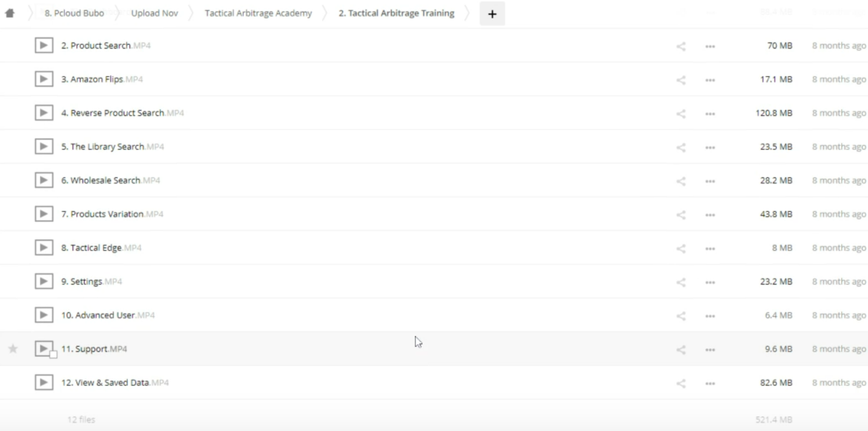Share the 10. Advanced User file
This screenshot has height=431, width=868.
click(x=681, y=316)
